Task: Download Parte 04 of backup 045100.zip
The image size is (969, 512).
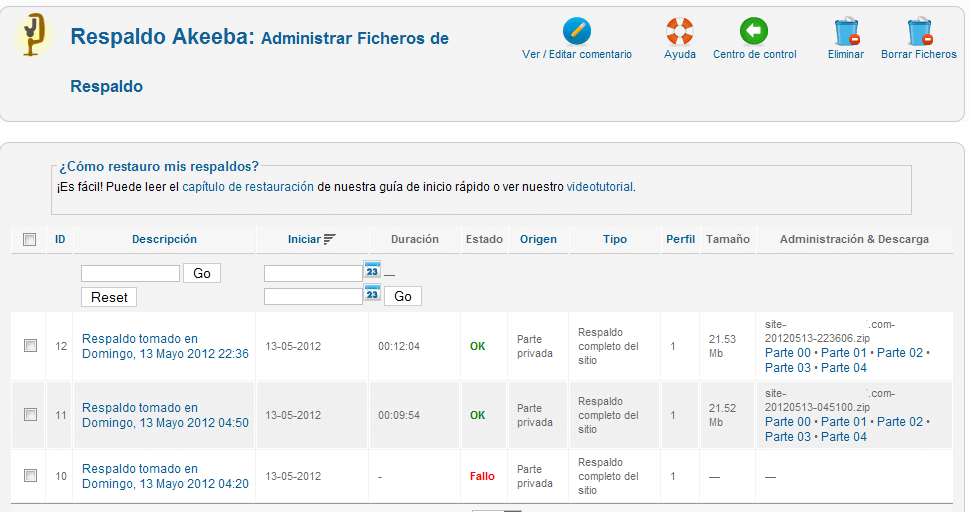Action: pyautogui.click(x=844, y=437)
